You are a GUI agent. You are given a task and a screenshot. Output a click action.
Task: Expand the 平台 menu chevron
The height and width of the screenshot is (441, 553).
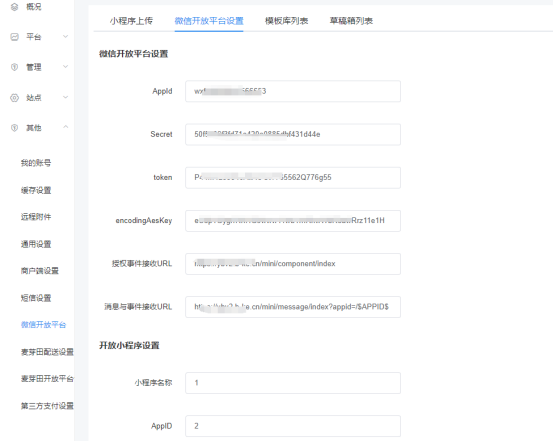(x=66, y=36)
